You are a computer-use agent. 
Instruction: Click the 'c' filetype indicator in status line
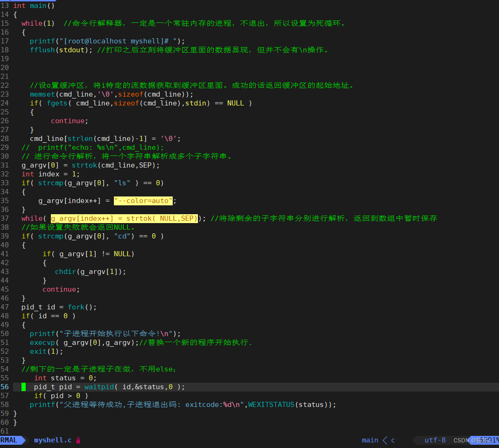tap(393, 441)
